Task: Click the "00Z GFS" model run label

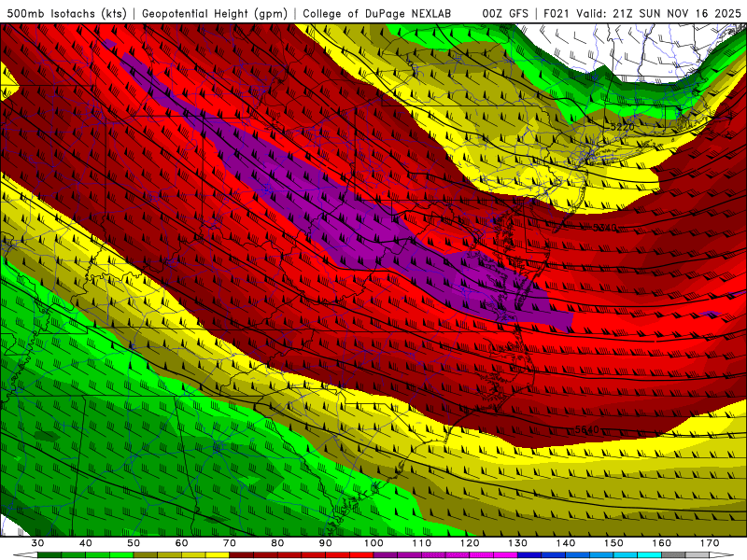Action: (x=505, y=14)
